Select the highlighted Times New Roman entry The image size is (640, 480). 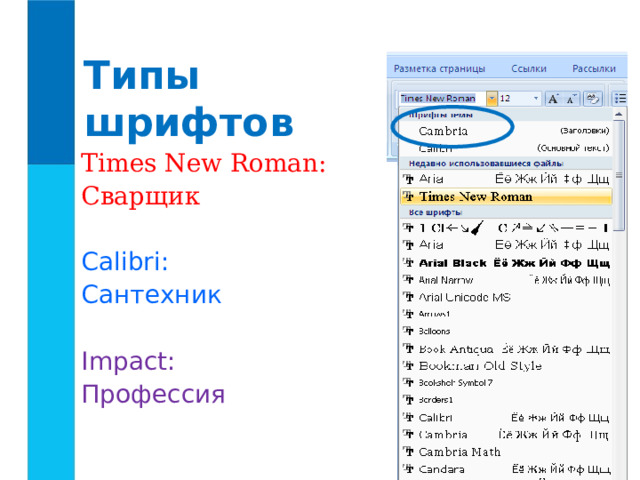[506, 197]
